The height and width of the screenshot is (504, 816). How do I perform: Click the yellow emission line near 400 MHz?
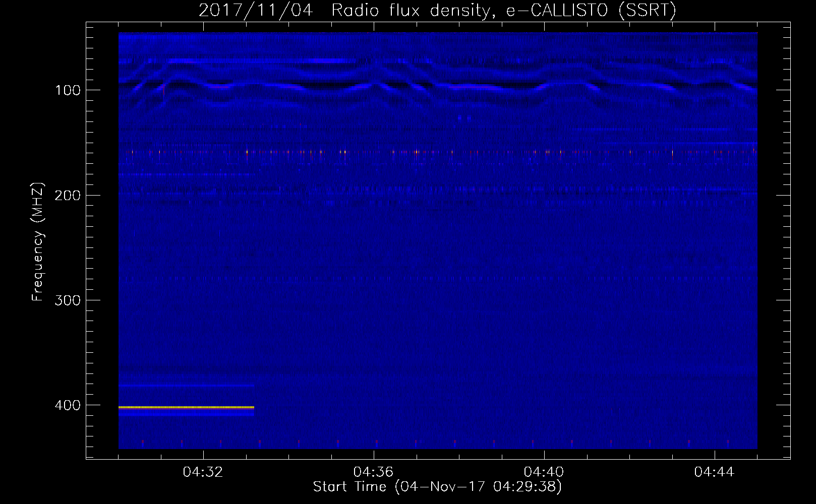(x=186, y=407)
